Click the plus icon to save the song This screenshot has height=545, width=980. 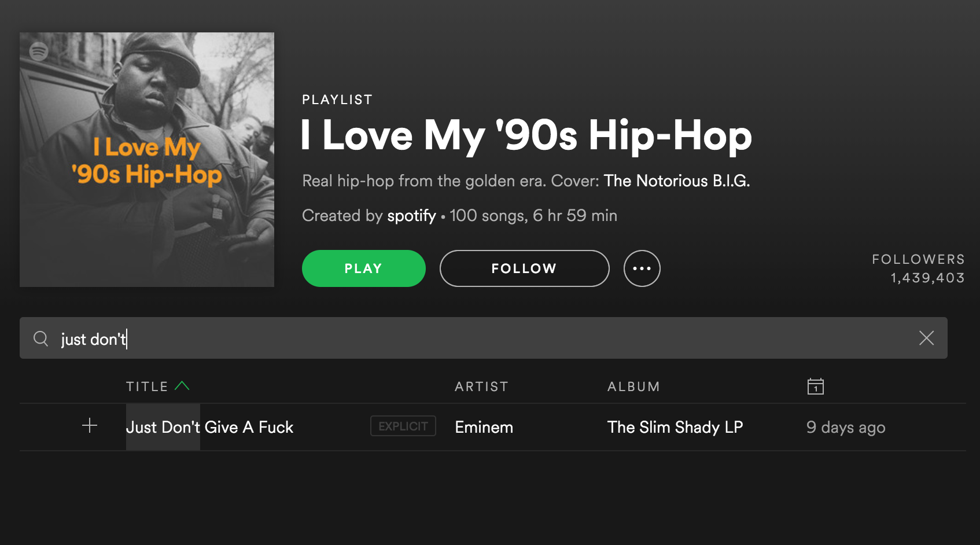point(90,426)
